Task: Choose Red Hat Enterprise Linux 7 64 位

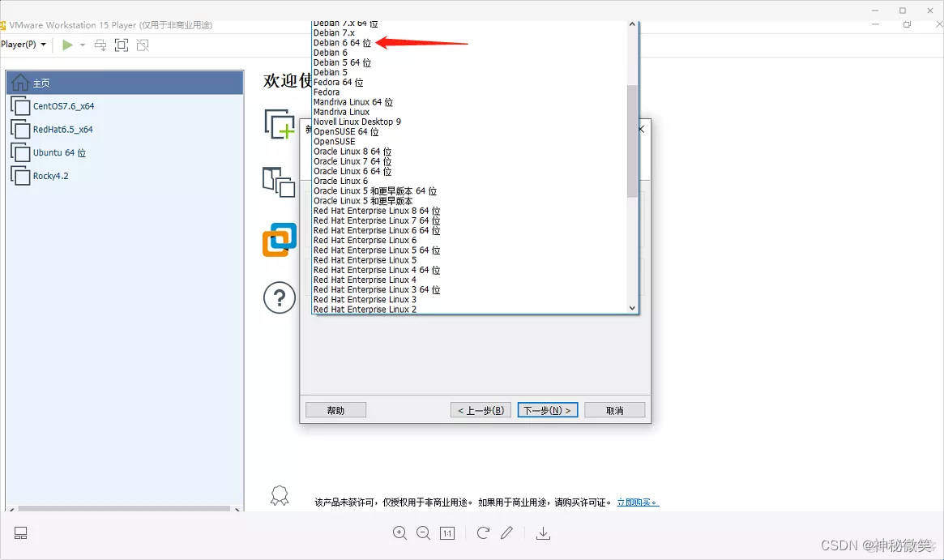Action: click(376, 220)
